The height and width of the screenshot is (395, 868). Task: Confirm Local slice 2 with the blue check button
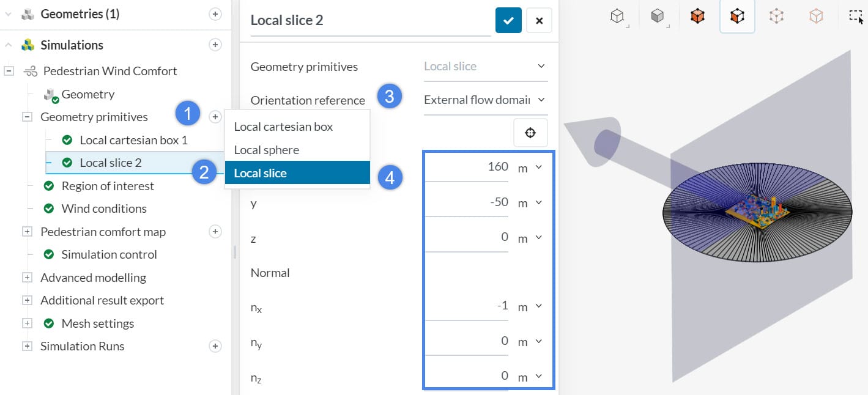coord(508,20)
